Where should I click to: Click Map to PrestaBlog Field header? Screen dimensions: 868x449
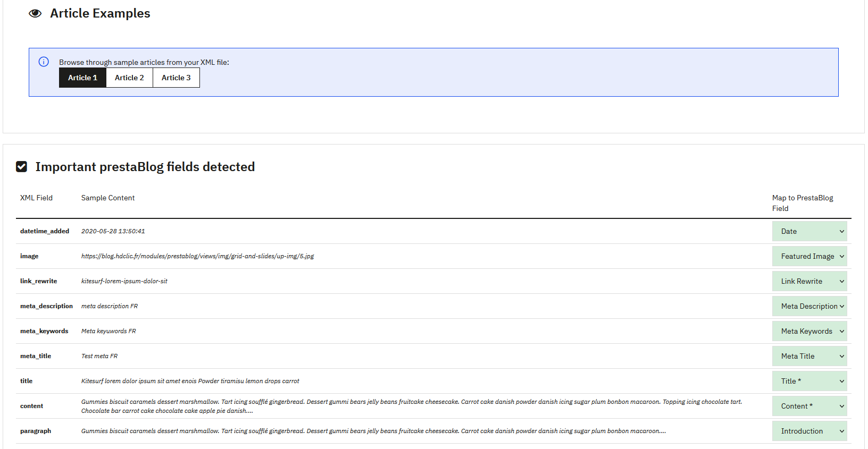[803, 203]
